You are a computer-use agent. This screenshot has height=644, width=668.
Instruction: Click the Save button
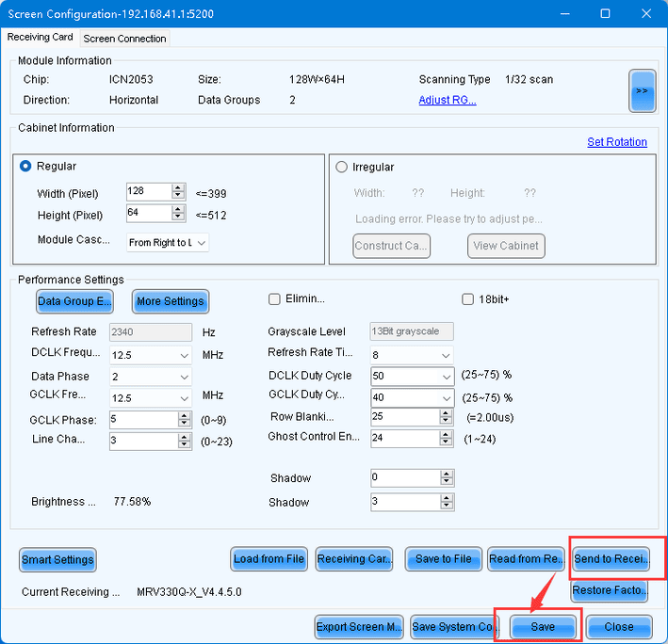pyautogui.click(x=543, y=627)
